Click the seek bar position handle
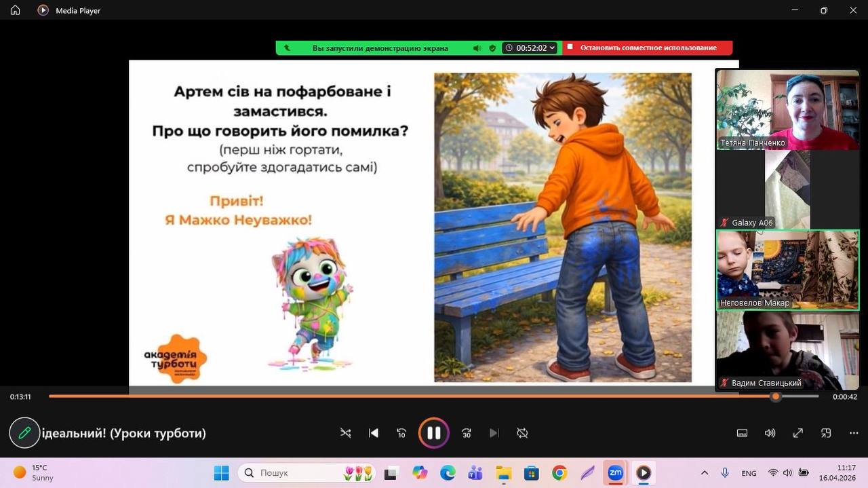Image resolution: width=868 pixels, height=488 pixels. click(776, 396)
